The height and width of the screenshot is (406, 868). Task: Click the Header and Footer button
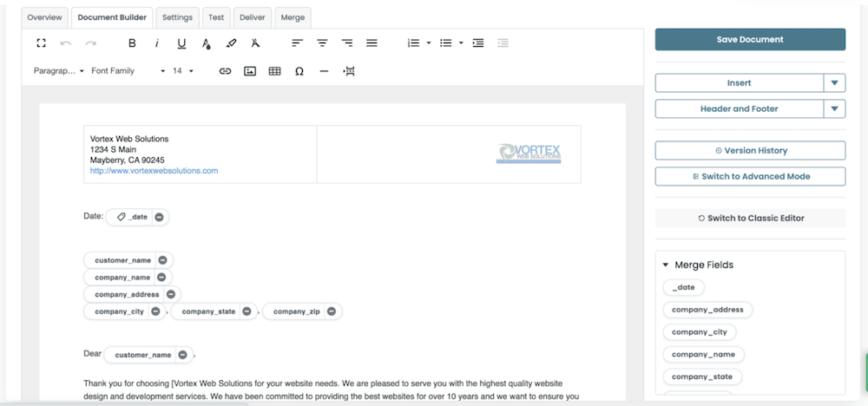click(739, 109)
